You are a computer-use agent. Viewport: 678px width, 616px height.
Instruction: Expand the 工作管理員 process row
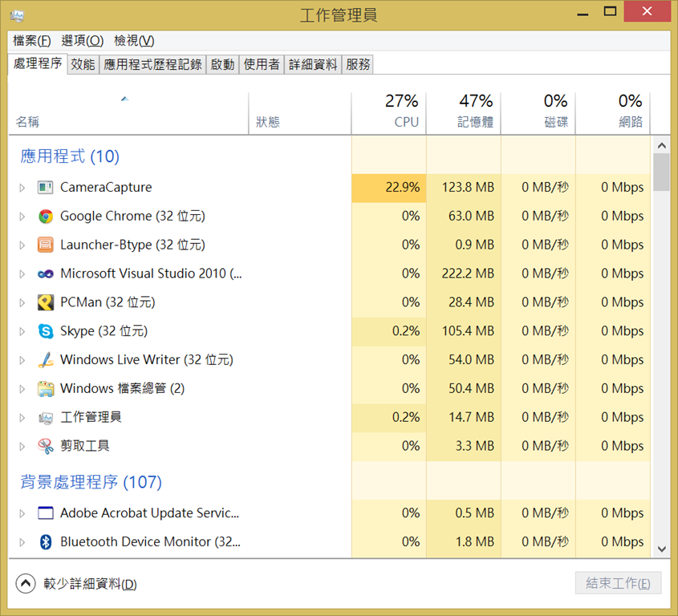click(x=22, y=418)
